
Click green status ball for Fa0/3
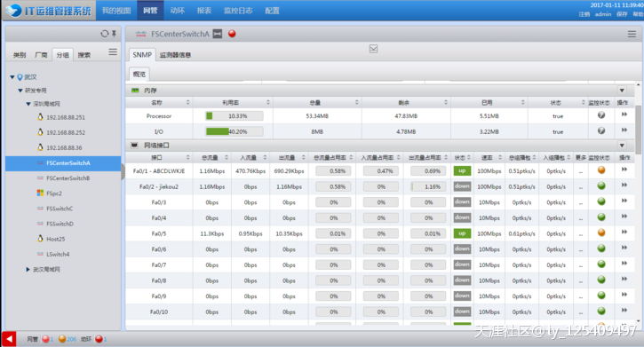(601, 201)
